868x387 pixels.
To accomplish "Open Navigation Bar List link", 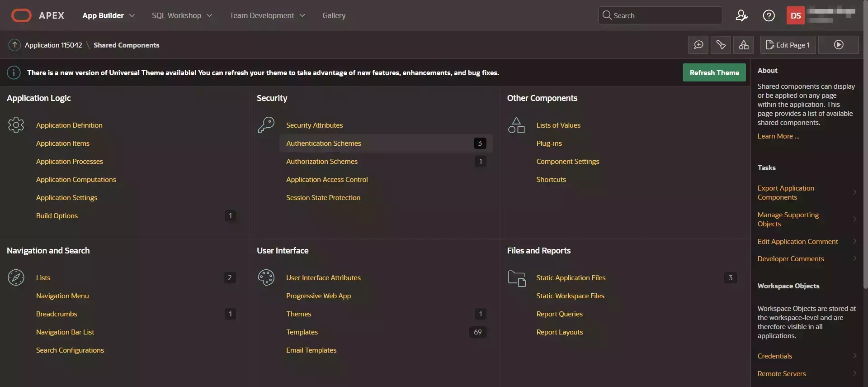I will click(65, 332).
